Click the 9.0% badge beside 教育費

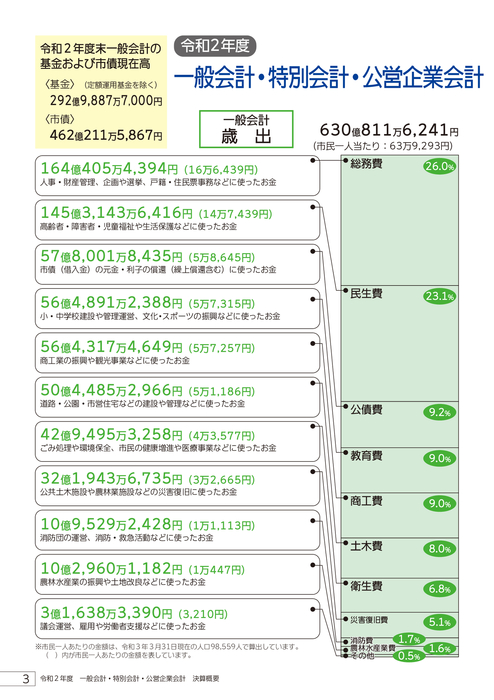coord(440,458)
